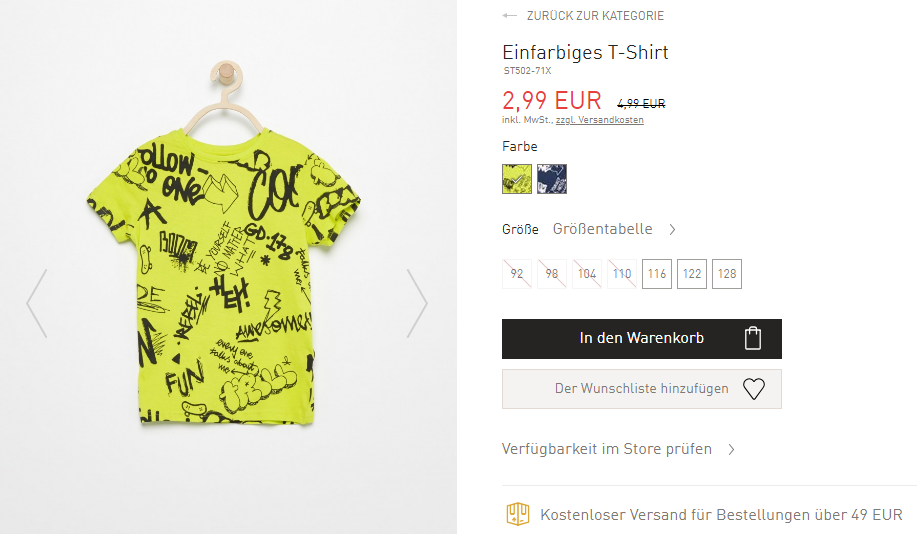917x534 pixels.
Task: Click the shopping bag icon on cart button
Action: point(753,338)
